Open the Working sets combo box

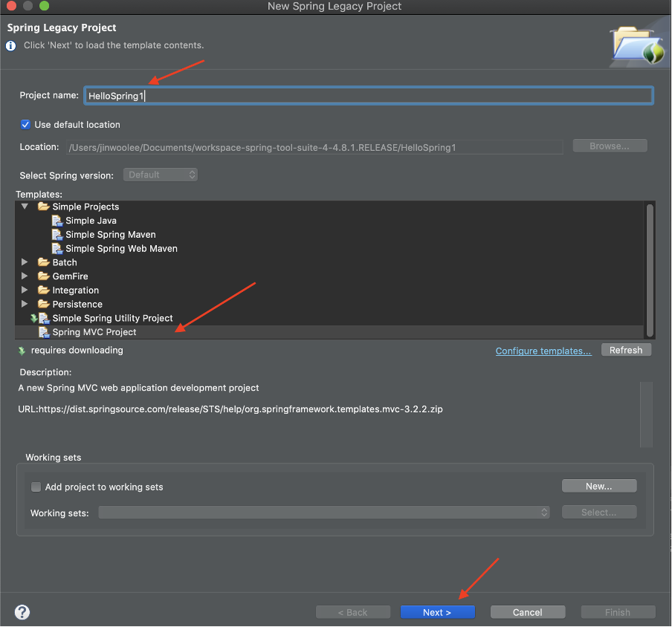[324, 513]
